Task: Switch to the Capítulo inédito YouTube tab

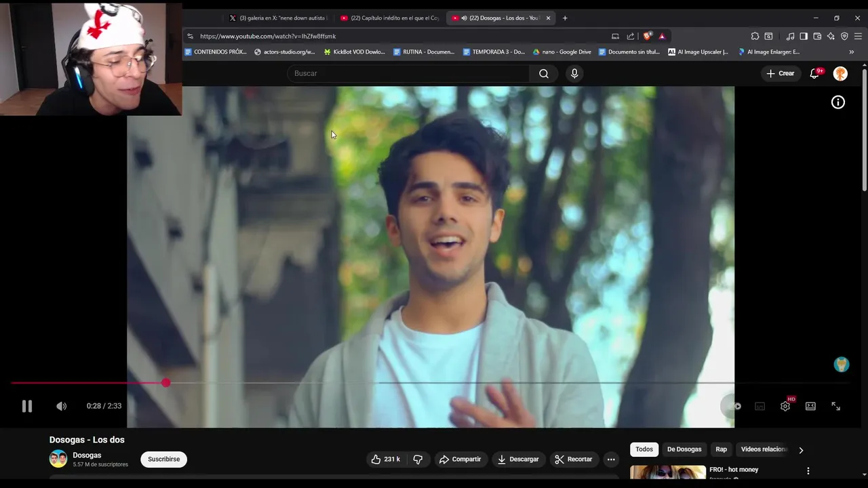Action: (x=390, y=18)
